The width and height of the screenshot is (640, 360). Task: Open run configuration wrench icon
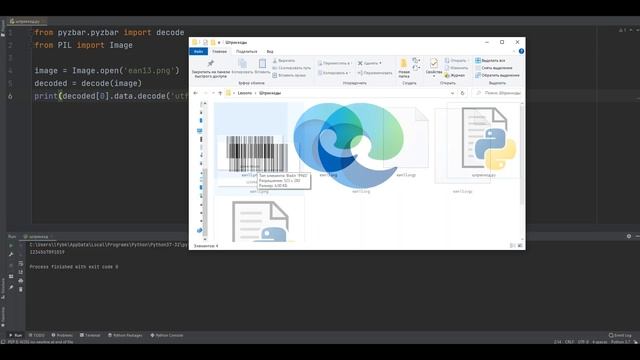click(11, 254)
